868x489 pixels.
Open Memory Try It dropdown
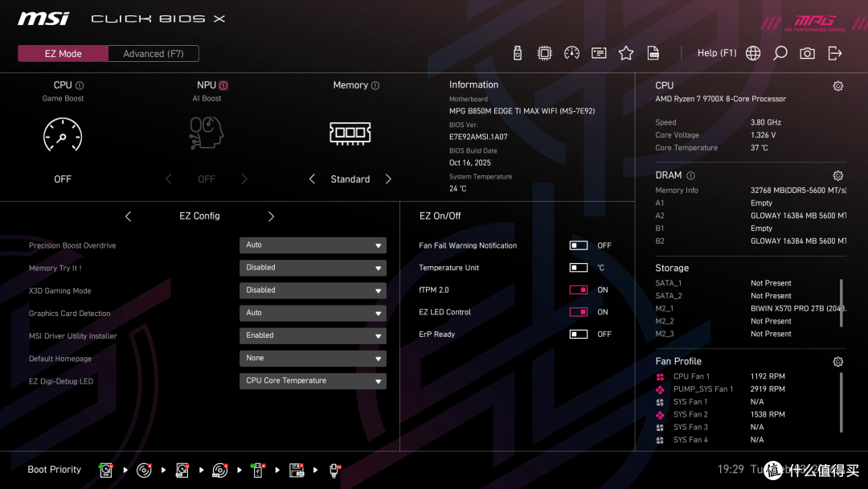[x=313, y=268]
